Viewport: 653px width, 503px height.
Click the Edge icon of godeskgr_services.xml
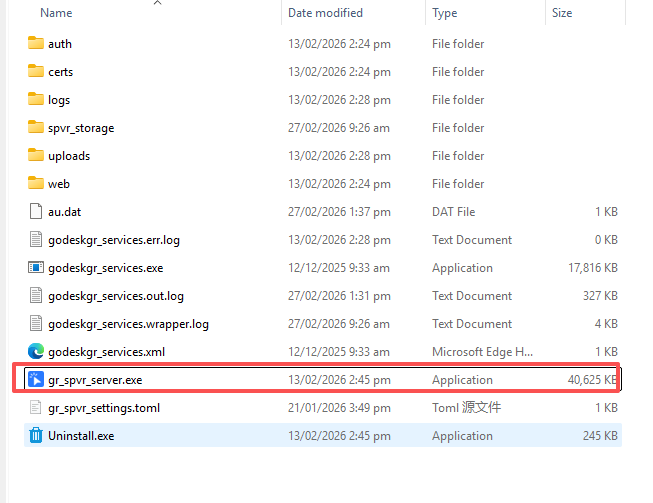coord(36,352)
